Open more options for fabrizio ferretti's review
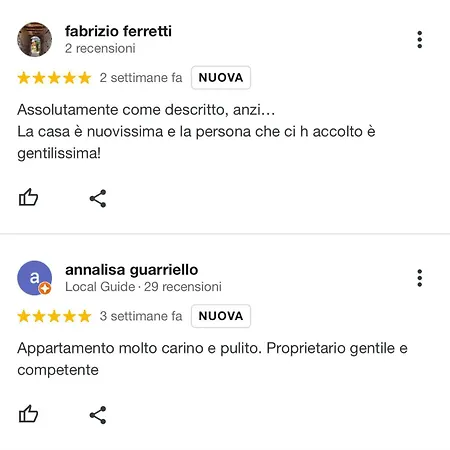The height and width of the screenshot is (450, 450). click(x=420, y=40)
